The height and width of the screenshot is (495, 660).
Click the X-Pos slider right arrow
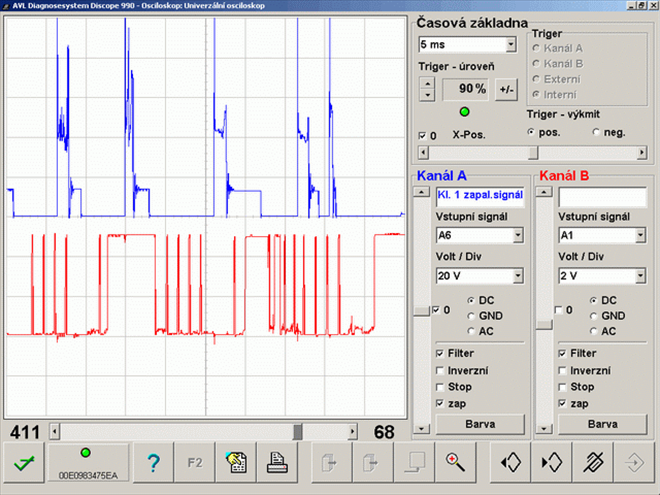pos(642,152)
